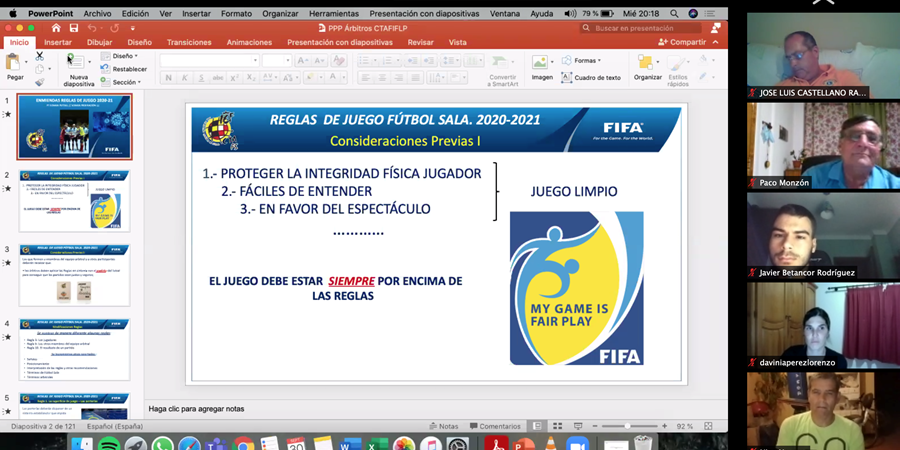Viewport: 900px width, 450px height.
Task: Copy format with the paintbrush icon
Action: coord(40,82)
